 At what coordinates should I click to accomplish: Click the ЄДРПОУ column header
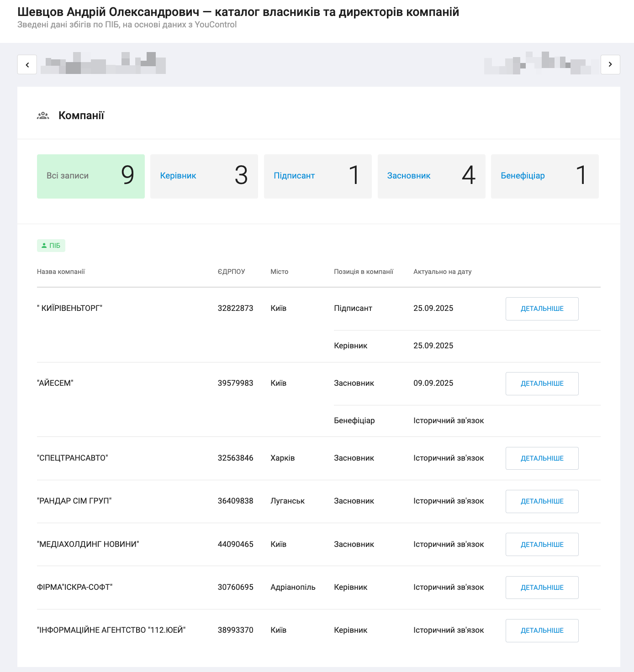pos(231,272)
